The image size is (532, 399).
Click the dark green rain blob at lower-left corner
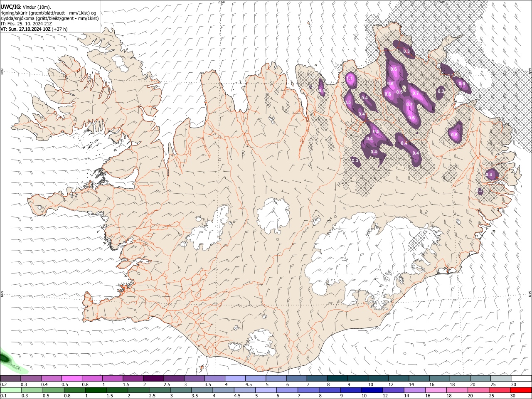(5, 358)
